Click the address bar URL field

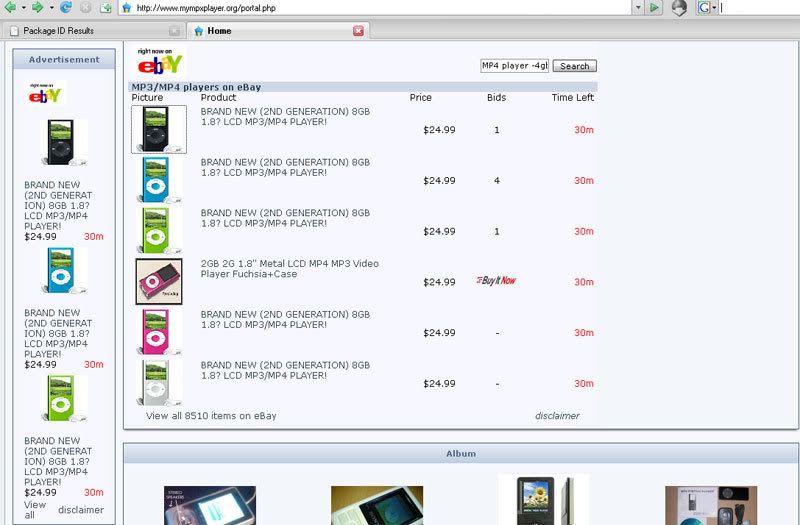(x=380, y=8)
